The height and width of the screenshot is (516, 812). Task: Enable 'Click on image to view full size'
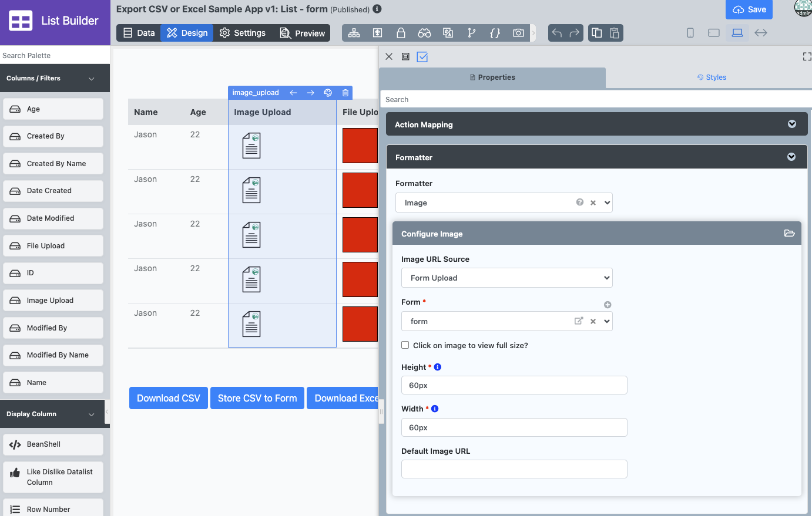click(405, 345)
